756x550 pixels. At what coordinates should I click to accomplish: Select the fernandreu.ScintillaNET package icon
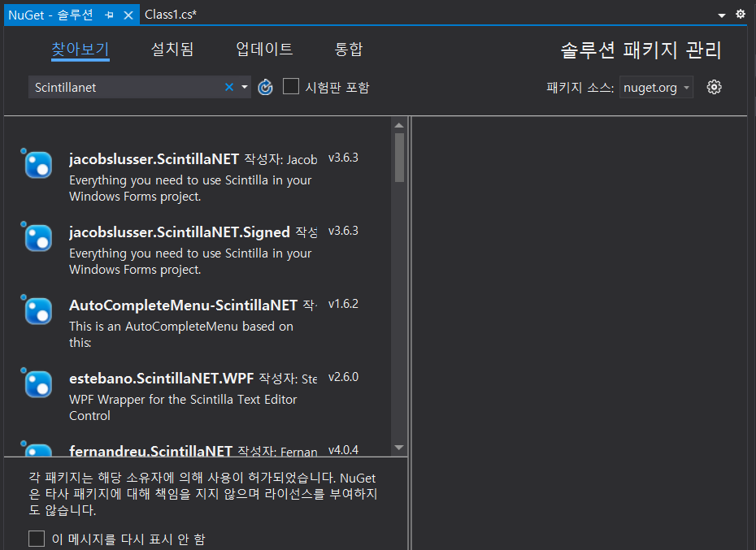point(38,450)
